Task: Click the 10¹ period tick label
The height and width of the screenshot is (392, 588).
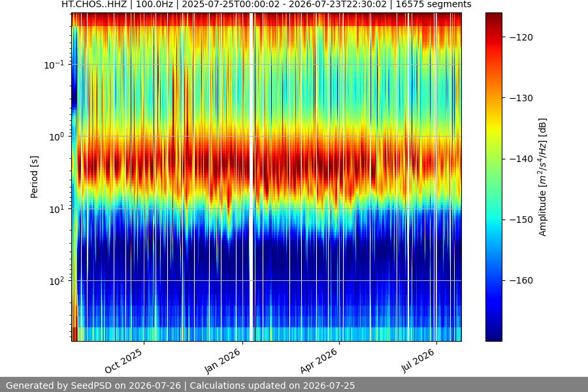Action: pyautogui.click(x=57, y=209)
